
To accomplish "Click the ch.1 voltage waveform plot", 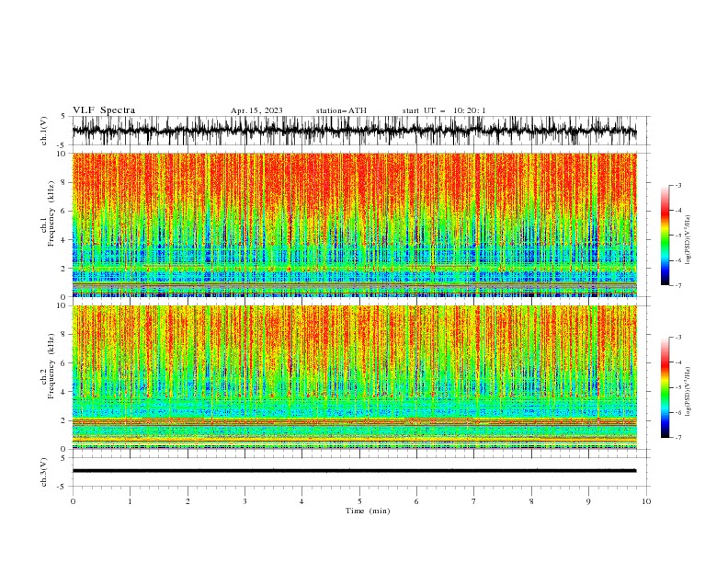I will click(x=354, y=131).
